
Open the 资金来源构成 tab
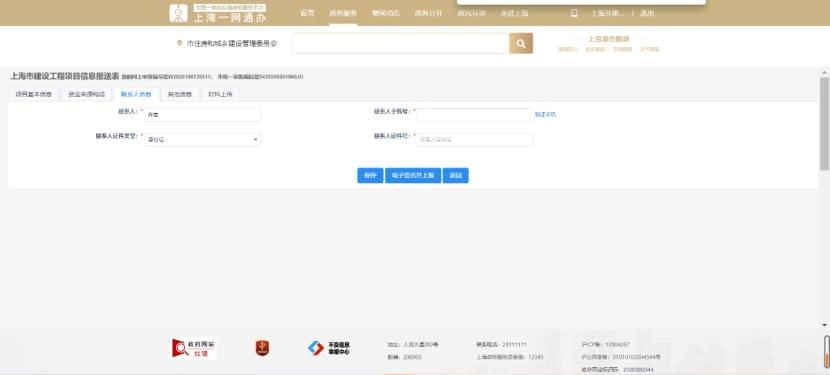(x=86, y=95)
